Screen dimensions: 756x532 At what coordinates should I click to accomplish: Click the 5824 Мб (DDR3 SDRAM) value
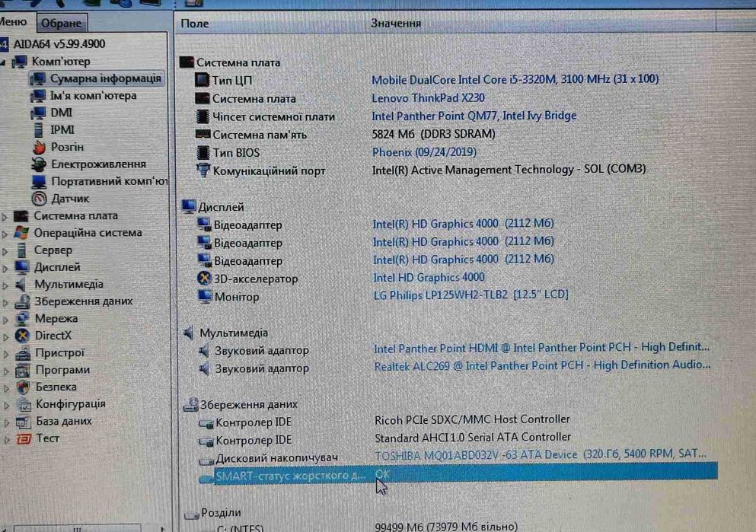(x=433, y=134)
